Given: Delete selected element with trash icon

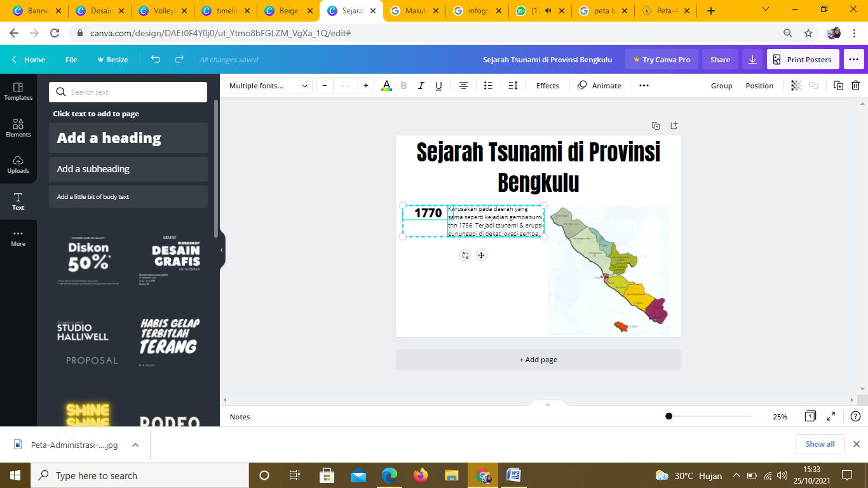Looking at the screenshot, I should pyautogui.click(x=855, y=86).
